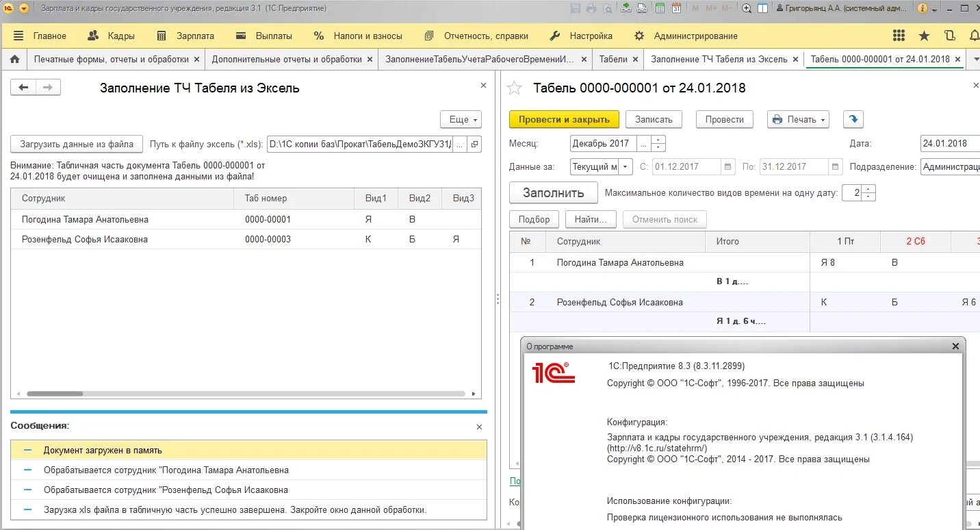
Task: Open the Выплаты section
Action: click(263, 36)
